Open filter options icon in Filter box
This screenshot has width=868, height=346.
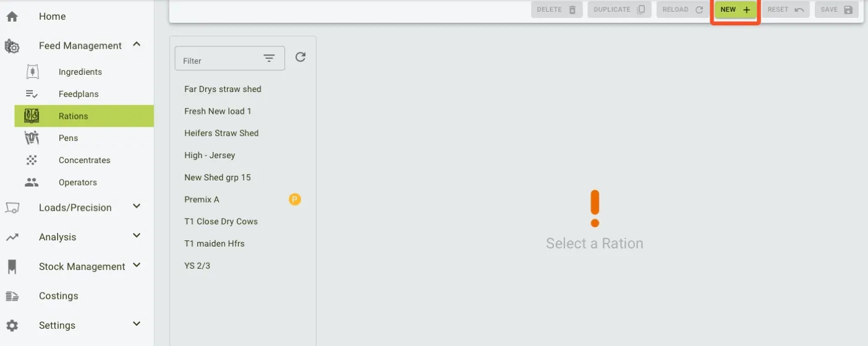(x=269, y=59)
